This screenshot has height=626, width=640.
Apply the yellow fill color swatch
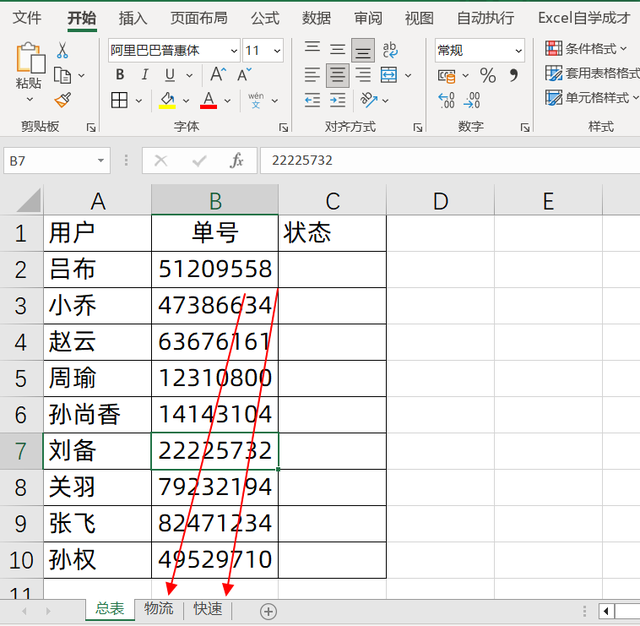(167, 100)
